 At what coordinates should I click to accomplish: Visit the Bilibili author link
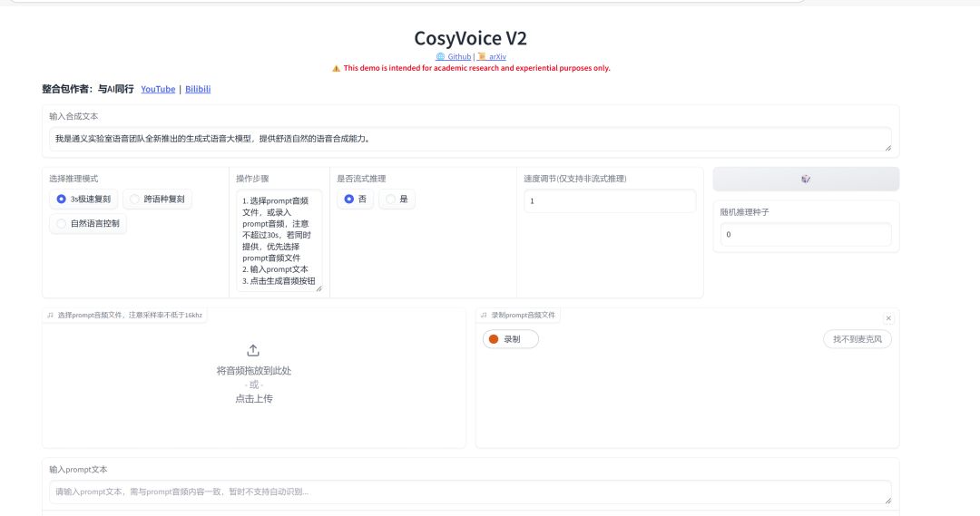click(198, 90)
